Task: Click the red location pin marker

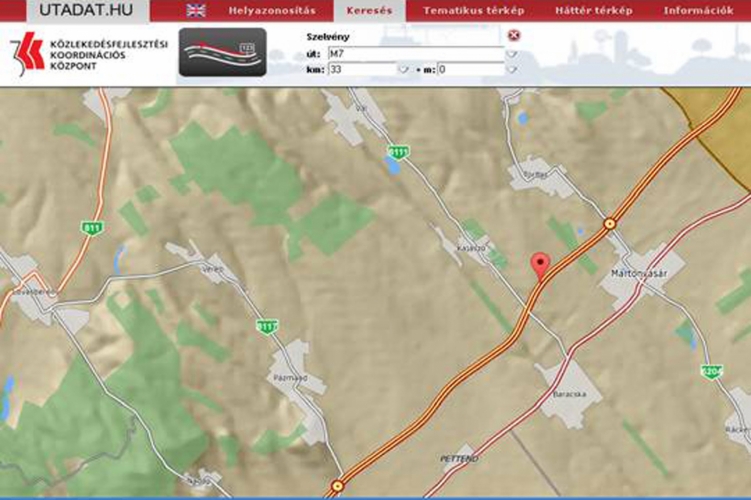Action: pyautogui.click(x=543, y=266)
